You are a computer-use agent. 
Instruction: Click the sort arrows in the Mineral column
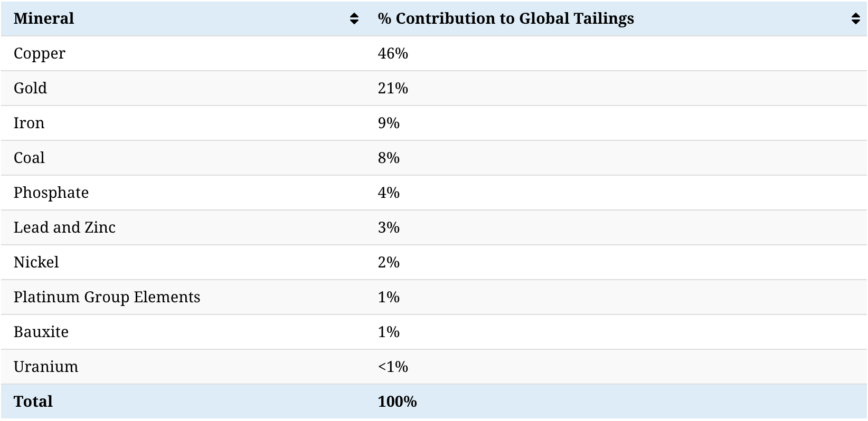click(354, 19)
